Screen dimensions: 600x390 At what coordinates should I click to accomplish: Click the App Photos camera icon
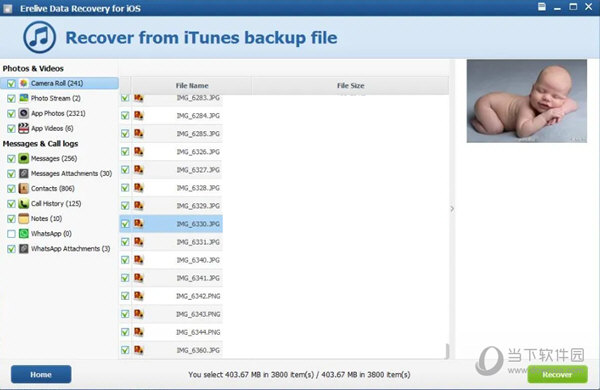(24, 113)
